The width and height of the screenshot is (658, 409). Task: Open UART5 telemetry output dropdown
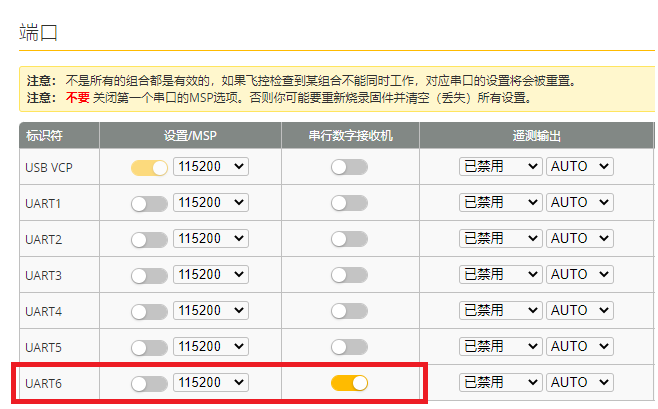click(499, 347)
